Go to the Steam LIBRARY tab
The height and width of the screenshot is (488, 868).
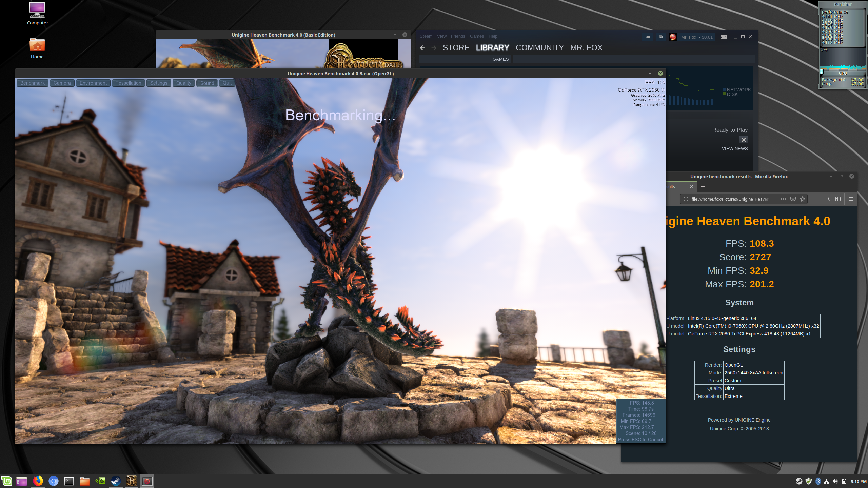click(492, 48)
